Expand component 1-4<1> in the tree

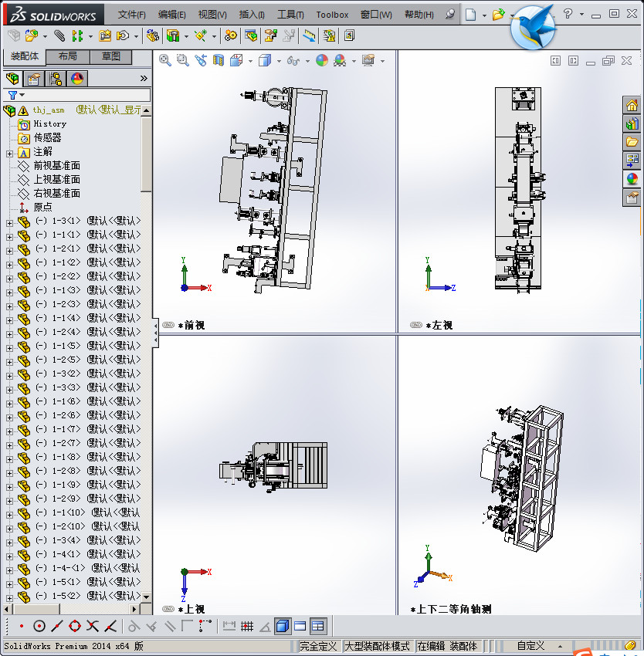pyautogui.click(x=9, y=556)
